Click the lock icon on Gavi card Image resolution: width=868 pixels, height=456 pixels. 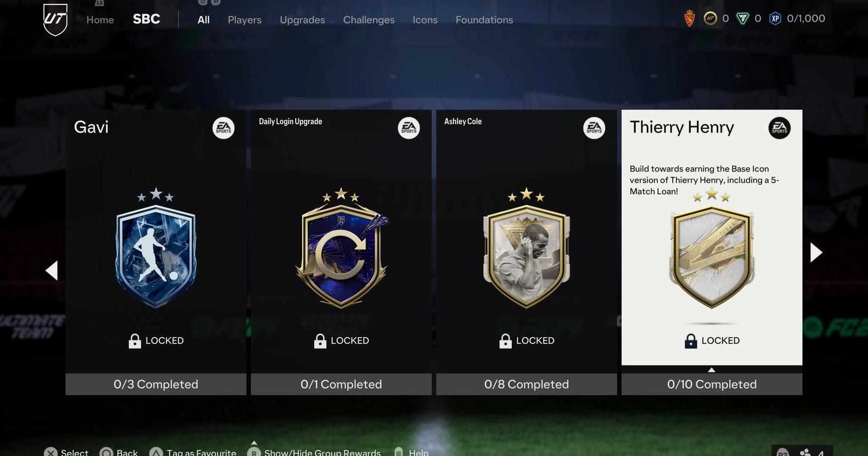click(x=135, y=341)
